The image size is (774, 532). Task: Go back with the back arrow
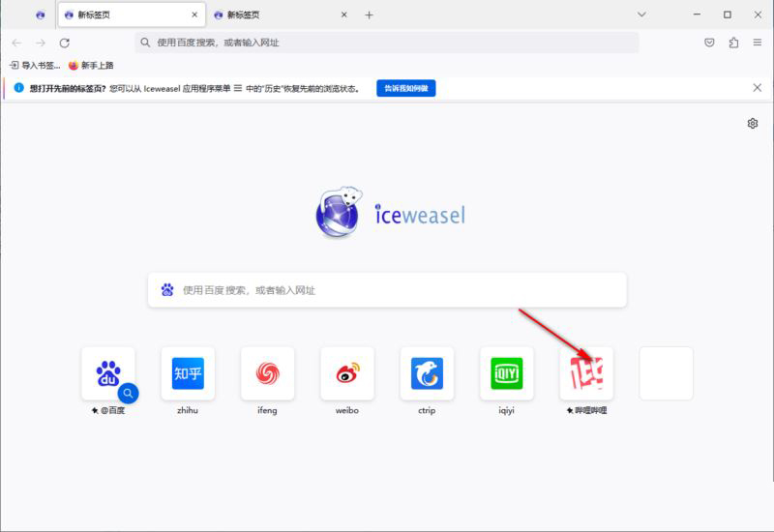16,43
